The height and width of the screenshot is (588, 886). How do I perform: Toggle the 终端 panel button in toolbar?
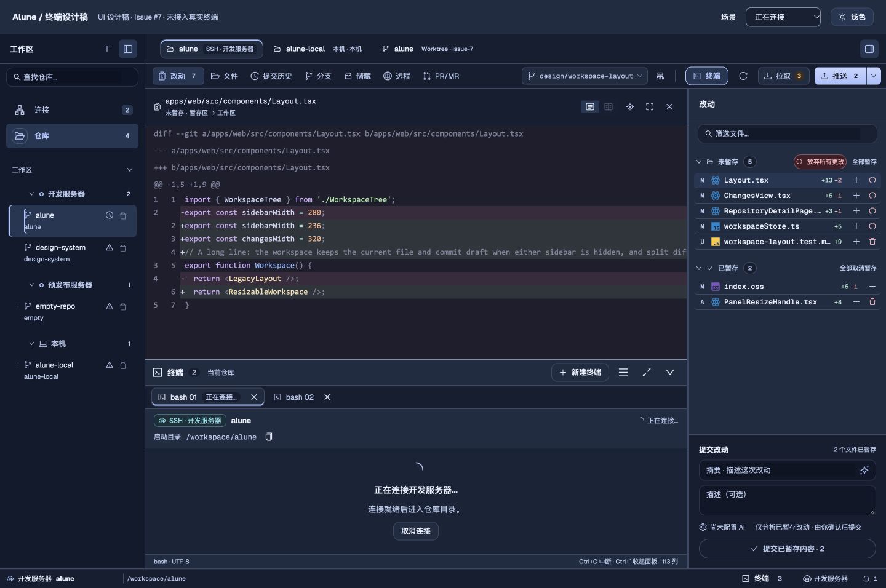pos(707,76)
